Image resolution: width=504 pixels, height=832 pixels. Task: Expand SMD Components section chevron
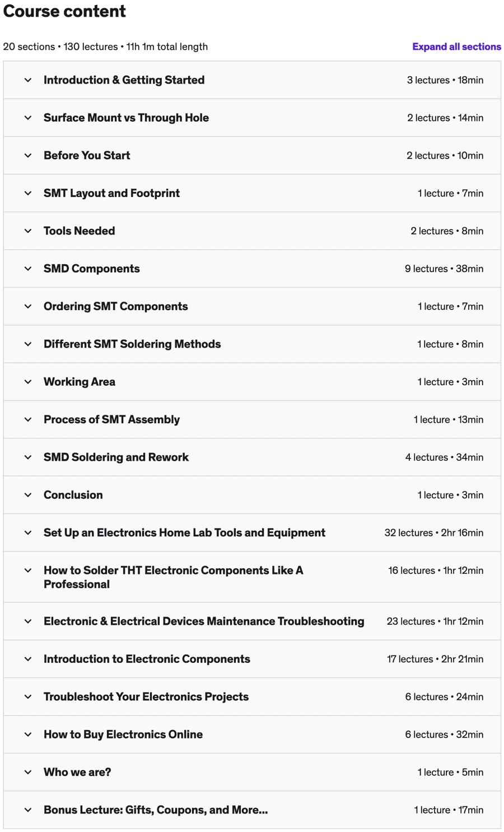click(28, 269)
